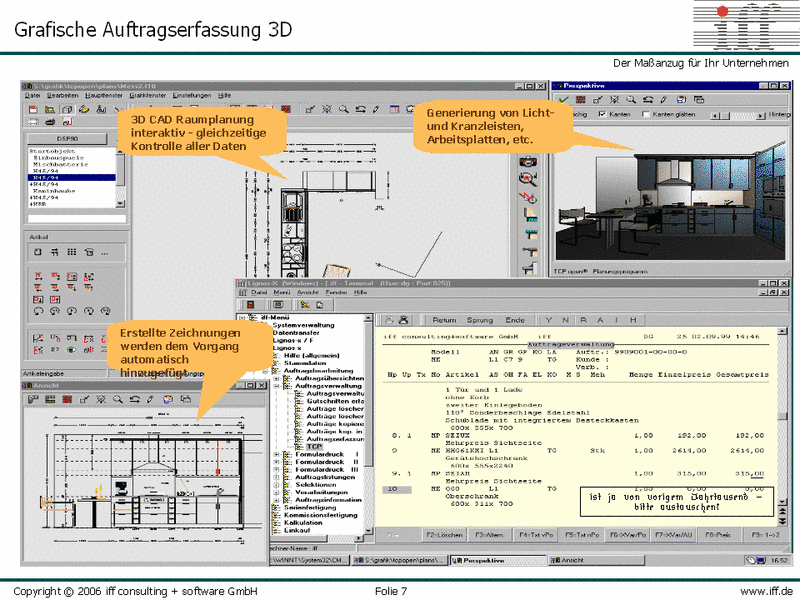Open the Datei menu in CAD window
The width and height of the screenshot is (800, 600).
(x=33, y=95)
